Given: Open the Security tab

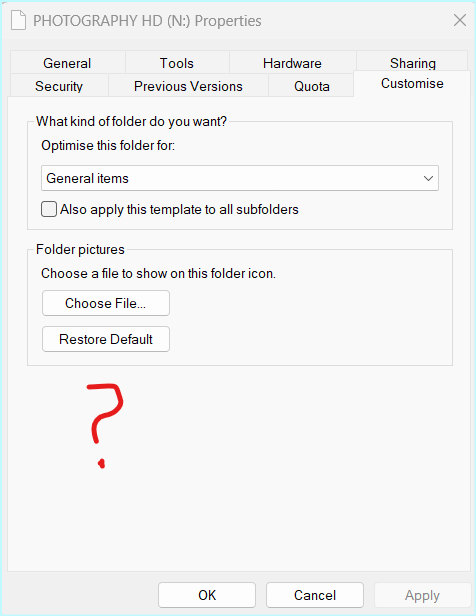Looking at the screenshot, I should (59, 86).
